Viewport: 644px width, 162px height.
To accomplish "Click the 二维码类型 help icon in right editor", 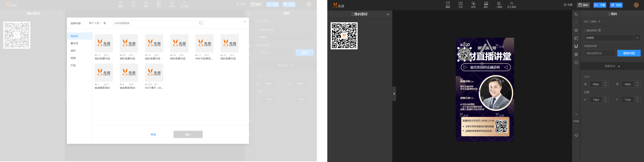I will point(599,30).
